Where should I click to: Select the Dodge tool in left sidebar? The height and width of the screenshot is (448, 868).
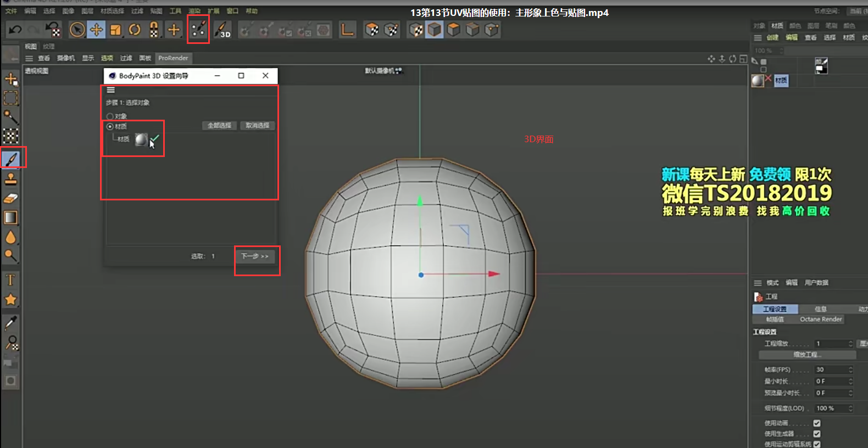[x=11, y=256]
